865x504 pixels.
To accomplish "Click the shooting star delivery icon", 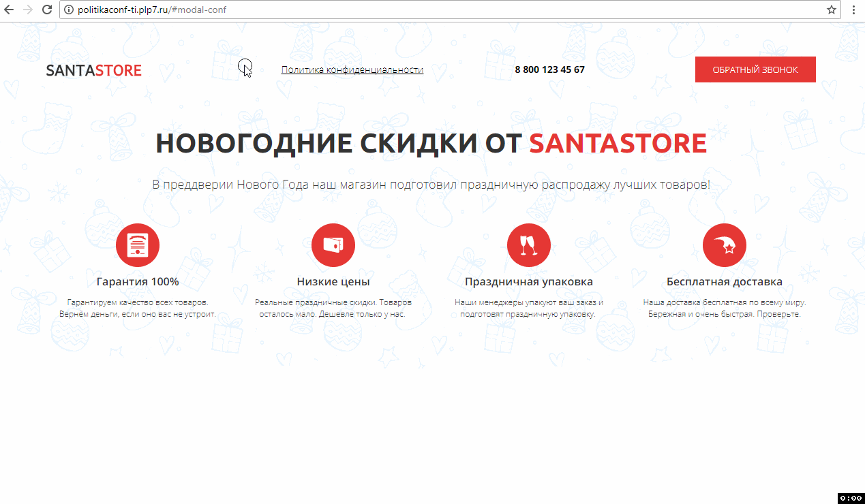I will pos(725,245).
